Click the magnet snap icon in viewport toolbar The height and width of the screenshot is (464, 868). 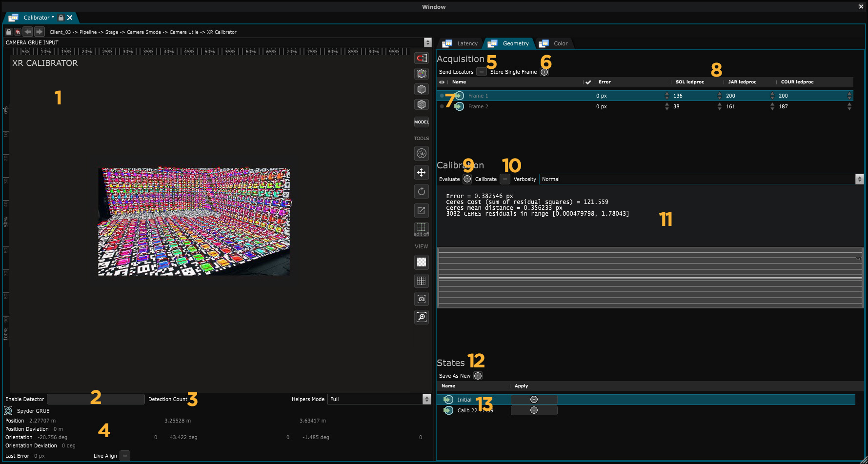pyautogui.click(x=421, y=59)
